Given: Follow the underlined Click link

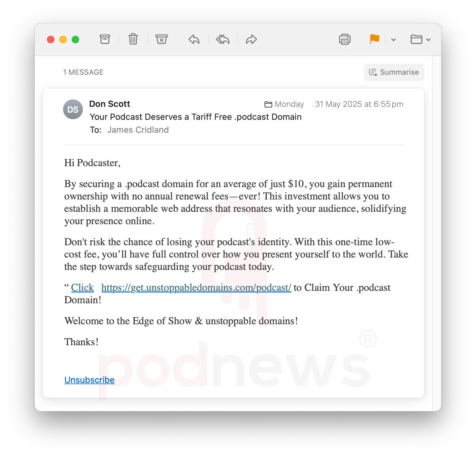Looking at the screenshot, I should (x=82, y=287).
